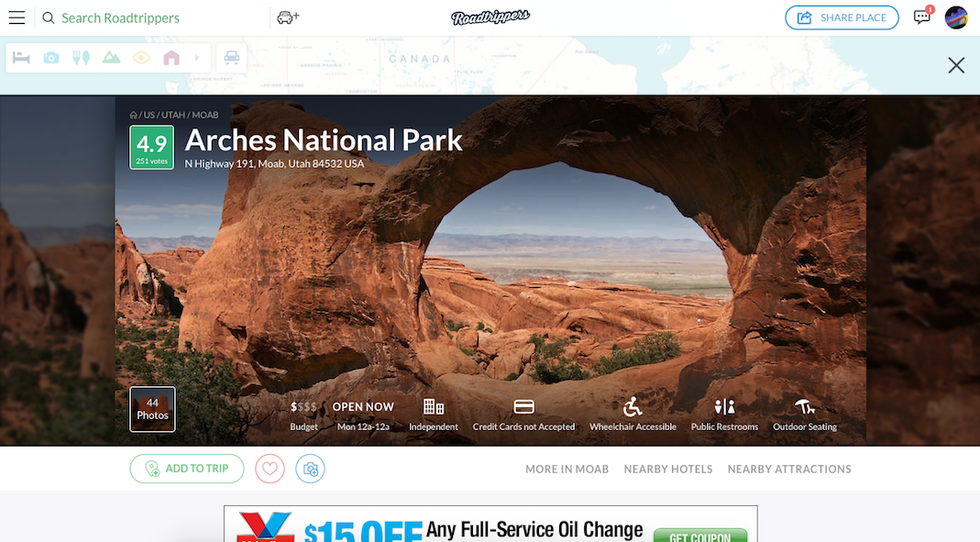Toggle the heart favorite button
The image size is (980, 542).
270,469
